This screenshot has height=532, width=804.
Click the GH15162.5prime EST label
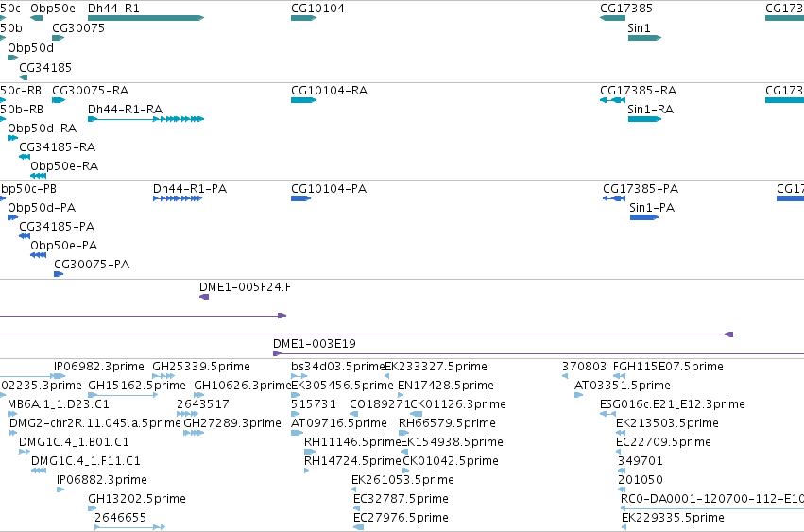point(137,386)
